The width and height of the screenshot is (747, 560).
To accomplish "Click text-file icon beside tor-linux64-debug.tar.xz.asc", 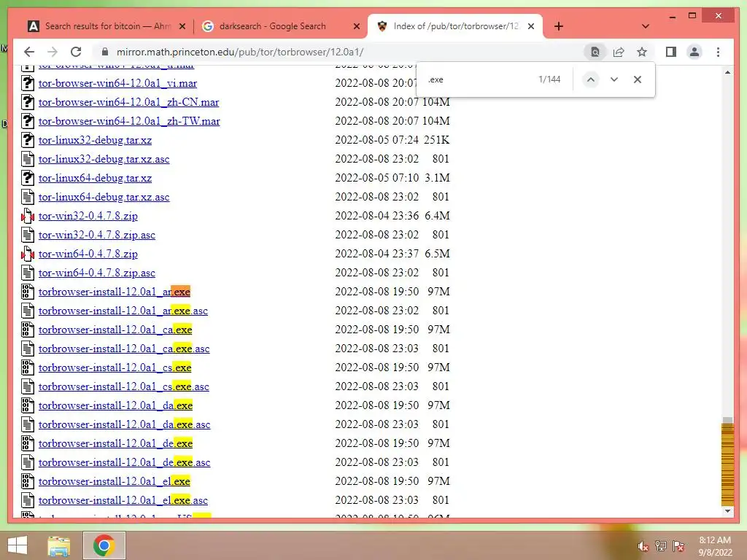I will tap(28, 197).
